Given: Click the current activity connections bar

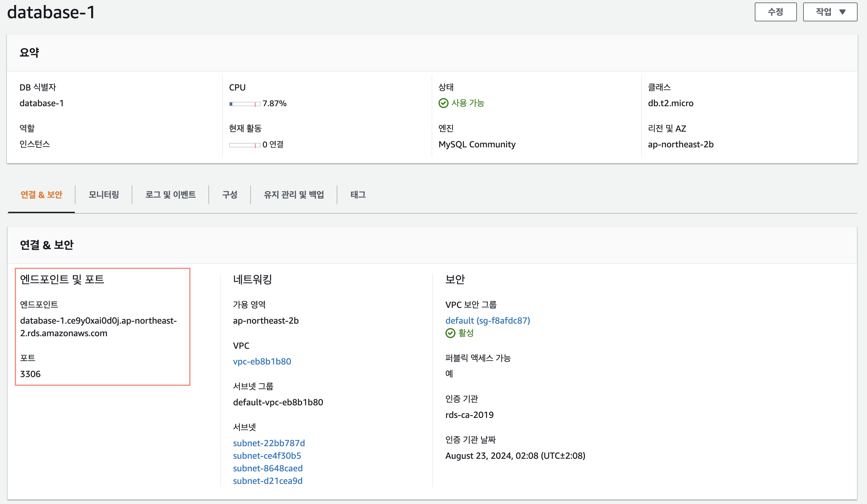Looking at the screenshot, I should (244, 145).
